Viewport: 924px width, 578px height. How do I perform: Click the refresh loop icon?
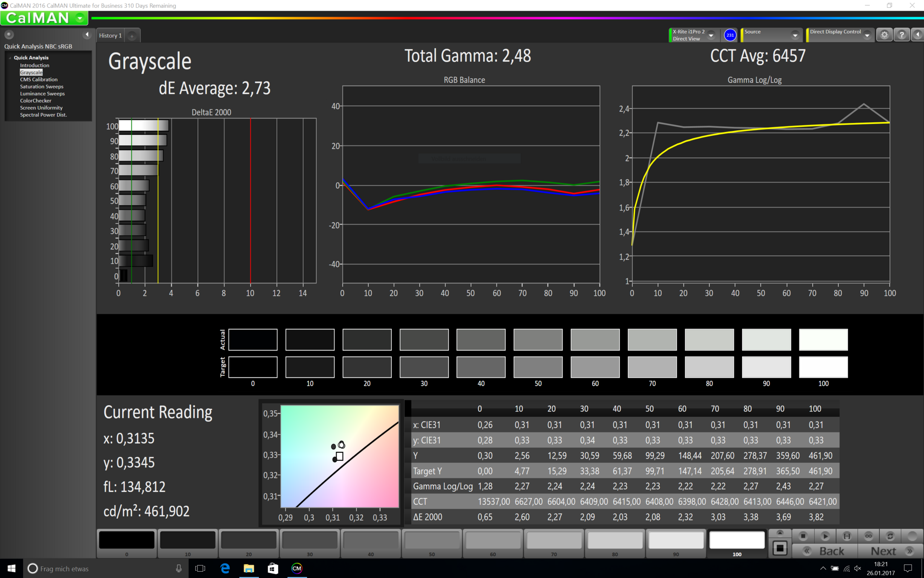point(890,536)
